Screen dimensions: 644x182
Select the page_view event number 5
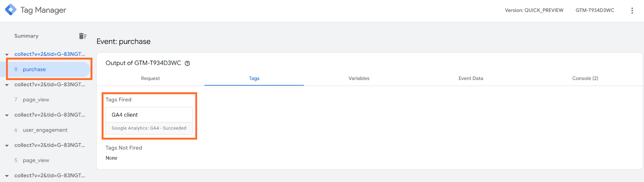[36, 160]
